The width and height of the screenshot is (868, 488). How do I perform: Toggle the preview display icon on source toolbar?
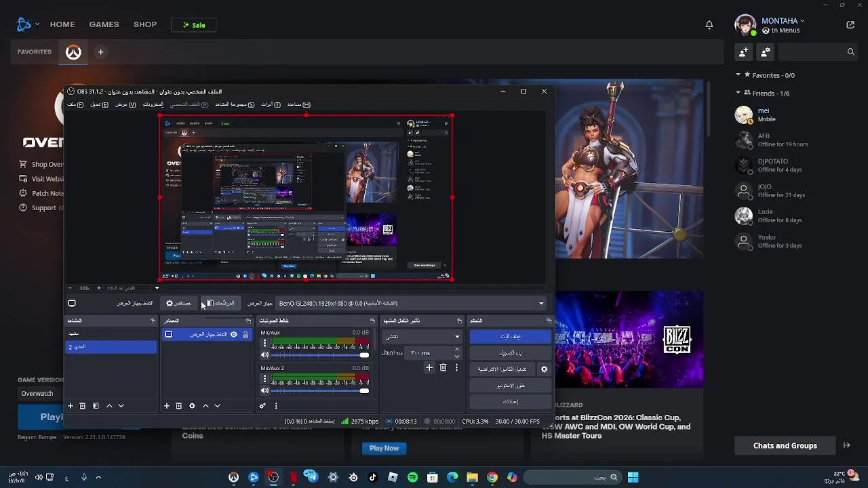pos(72,304)
